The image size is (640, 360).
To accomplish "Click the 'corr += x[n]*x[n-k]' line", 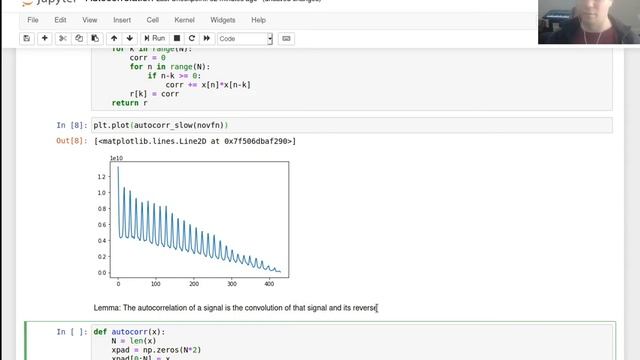I will click(208, 85).
